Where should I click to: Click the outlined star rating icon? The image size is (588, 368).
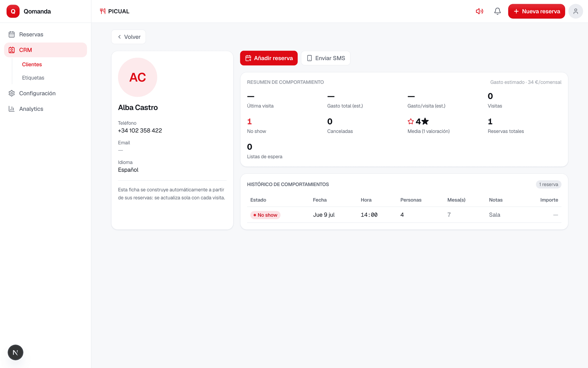click(411, 121)
